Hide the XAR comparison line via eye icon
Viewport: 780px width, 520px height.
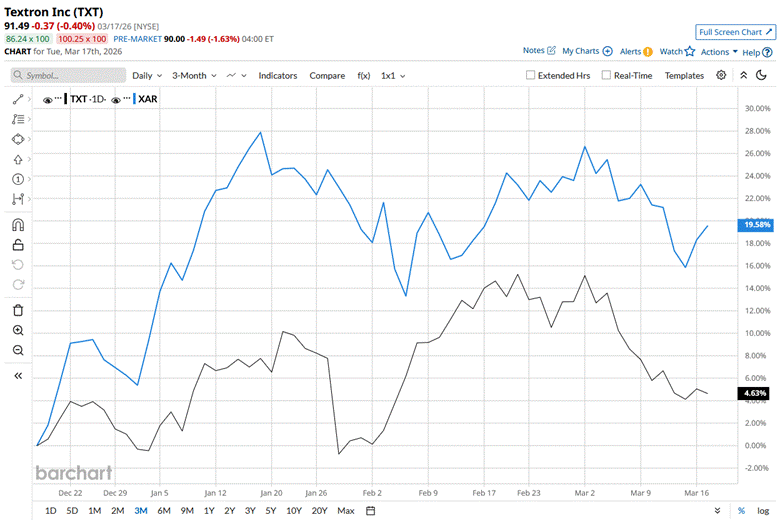click(x=117, y=100)
